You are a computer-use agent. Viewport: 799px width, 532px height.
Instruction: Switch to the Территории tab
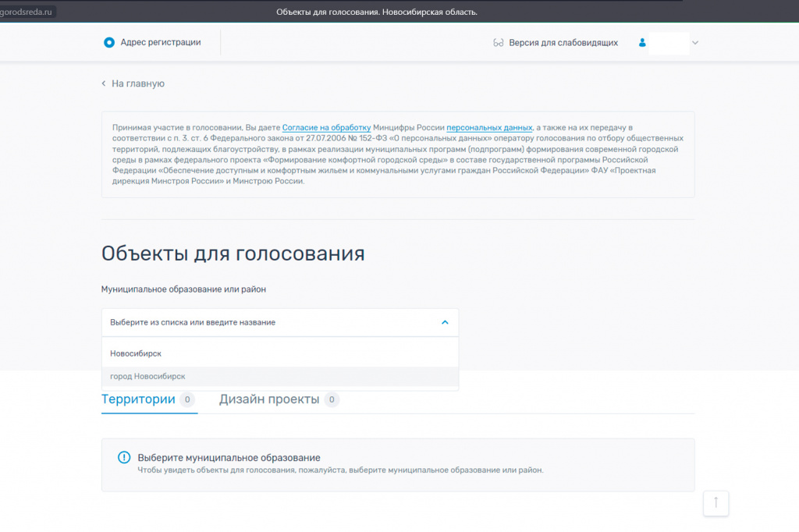[x=138, y=399]
